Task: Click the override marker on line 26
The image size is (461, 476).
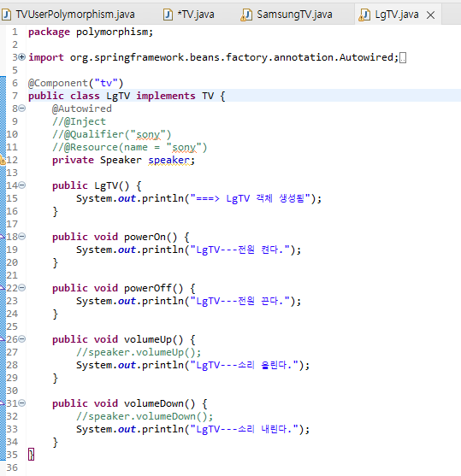Action: point(3,338)
